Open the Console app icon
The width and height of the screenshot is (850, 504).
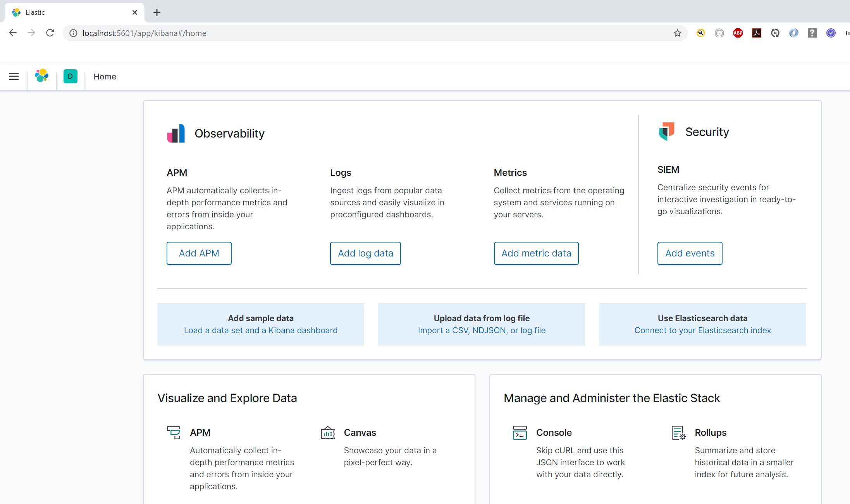click(520, 433)
